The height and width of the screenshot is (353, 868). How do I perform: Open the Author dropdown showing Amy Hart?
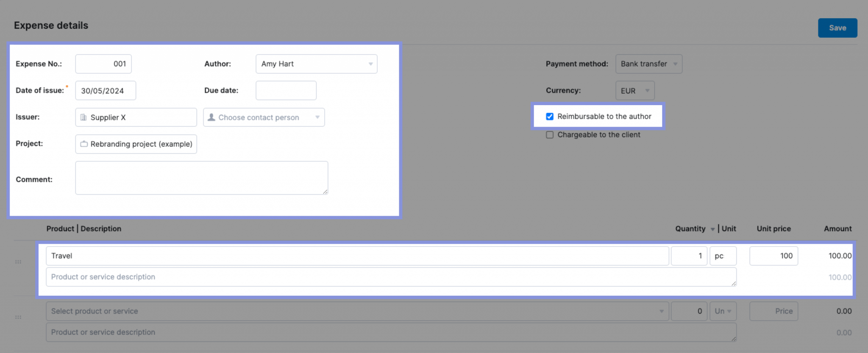coord(316,64)
